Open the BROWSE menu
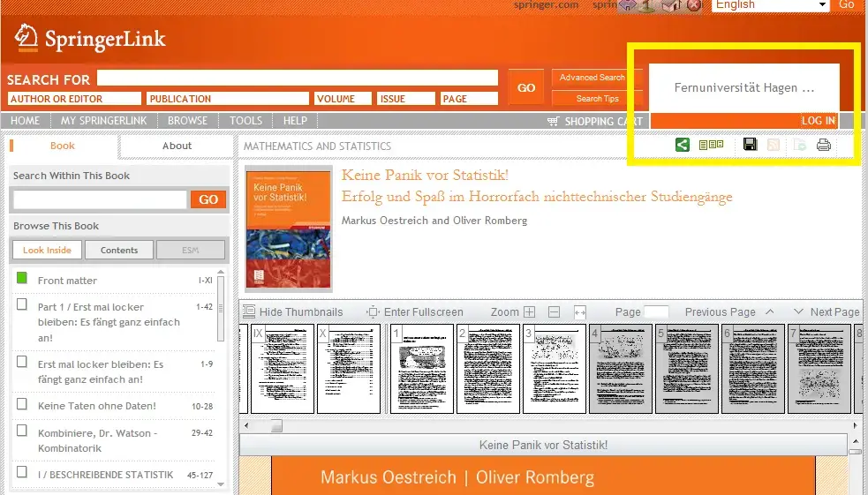Viewport: 868px width, 495px height. 188,121
